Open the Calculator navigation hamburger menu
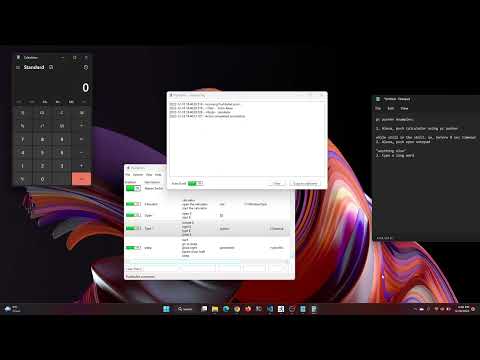 point(18,67)
